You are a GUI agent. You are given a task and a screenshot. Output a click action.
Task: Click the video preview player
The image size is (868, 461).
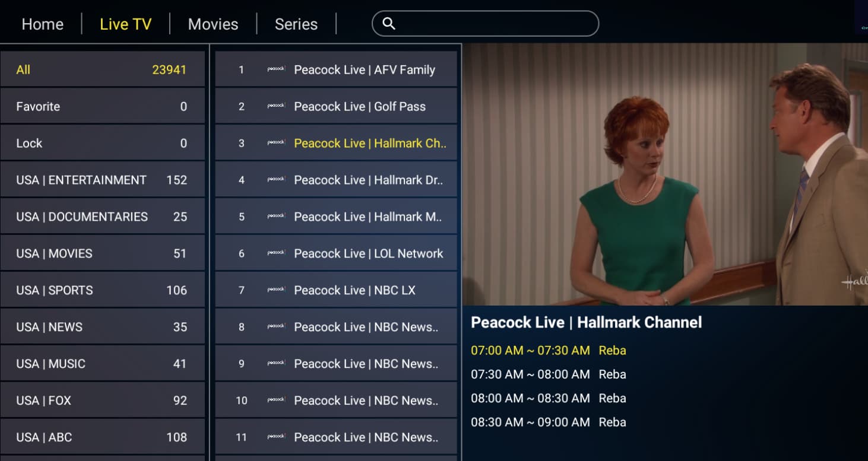[665, 174]
